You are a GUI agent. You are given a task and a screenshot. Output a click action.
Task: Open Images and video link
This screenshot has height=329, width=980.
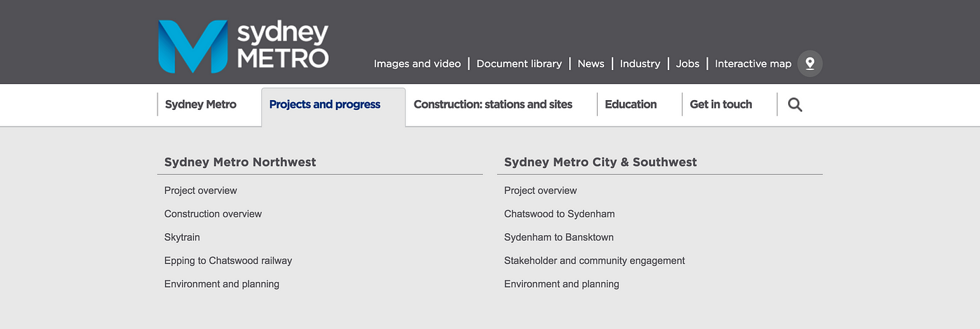(x=417, y=64)
